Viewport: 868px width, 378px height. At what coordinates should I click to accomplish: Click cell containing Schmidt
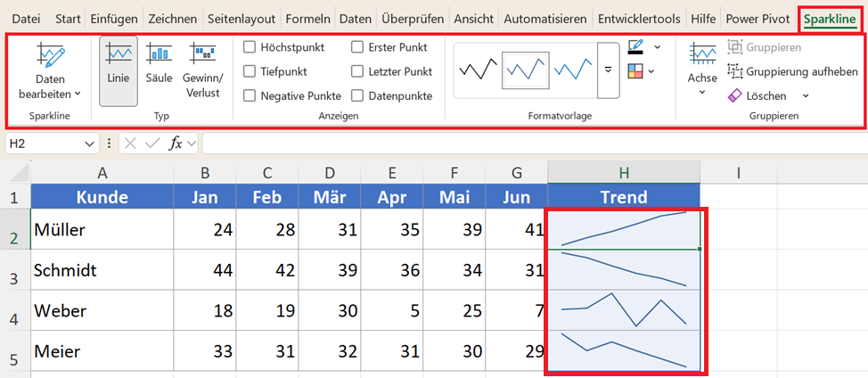pos(102,270)
